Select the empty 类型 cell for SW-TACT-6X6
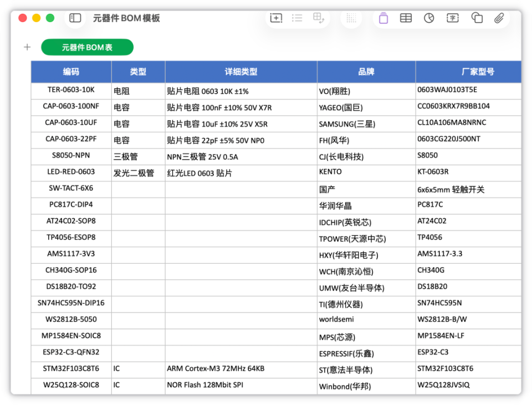The width and height of the screenshot is (532, 405). pyautogui.click(x=139, y=189)
